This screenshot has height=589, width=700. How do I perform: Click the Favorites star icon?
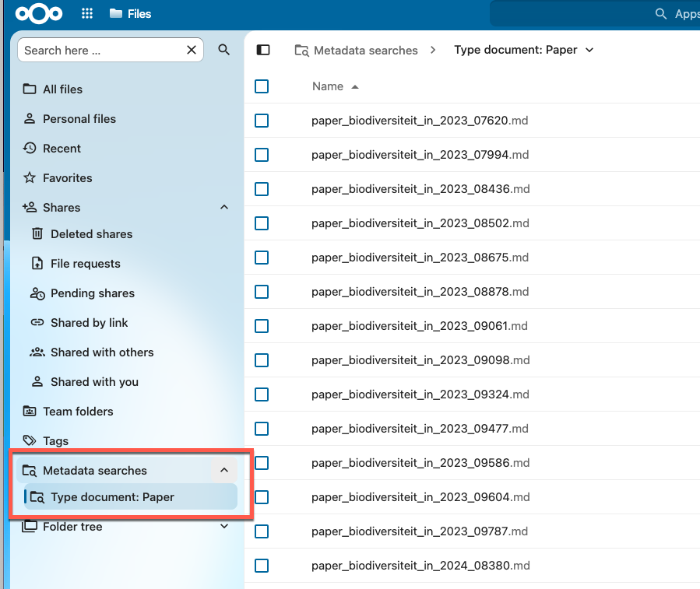pyautogui.click(x=30, y=177)
